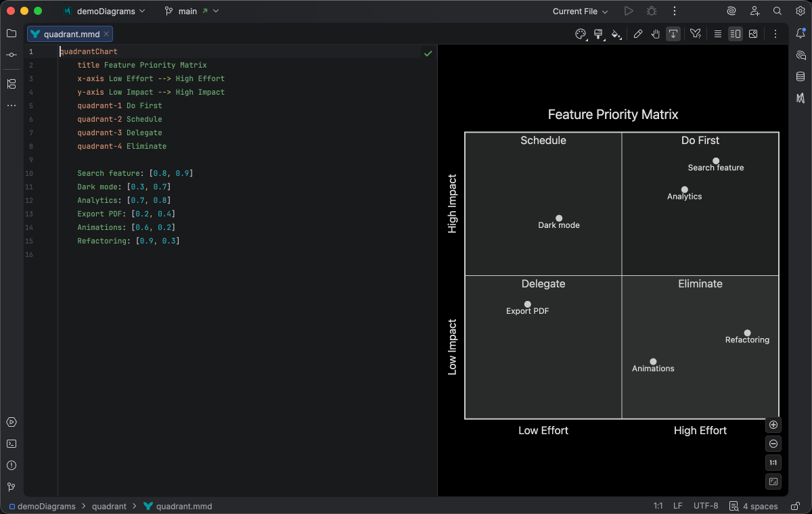Viewport: 812px width, 514px height.
Task: Fit diagram to preview window
Action: pyautogui.click(x=774, y=482)
